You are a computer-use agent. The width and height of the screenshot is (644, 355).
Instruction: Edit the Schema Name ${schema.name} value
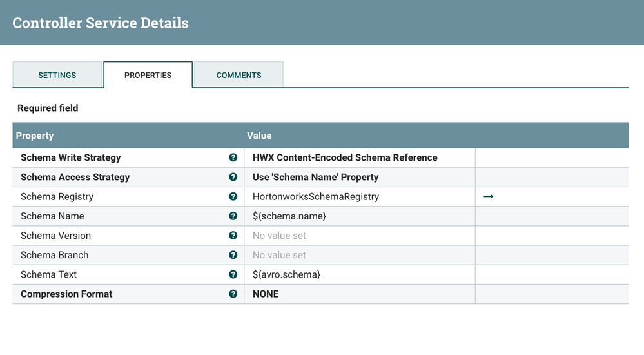pyautogui.click(x=289, y=216)
